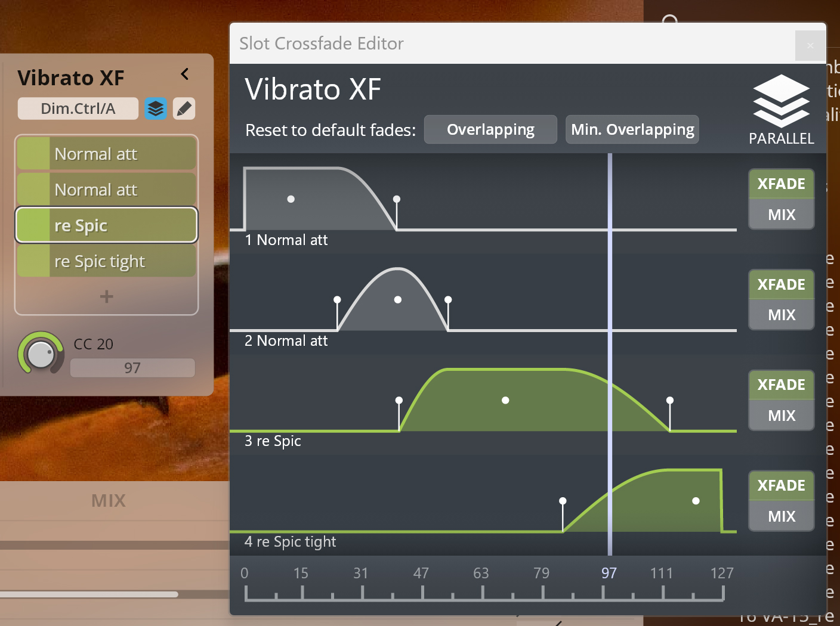Click the 3 re Spic lane label

[x=273, y=441]
